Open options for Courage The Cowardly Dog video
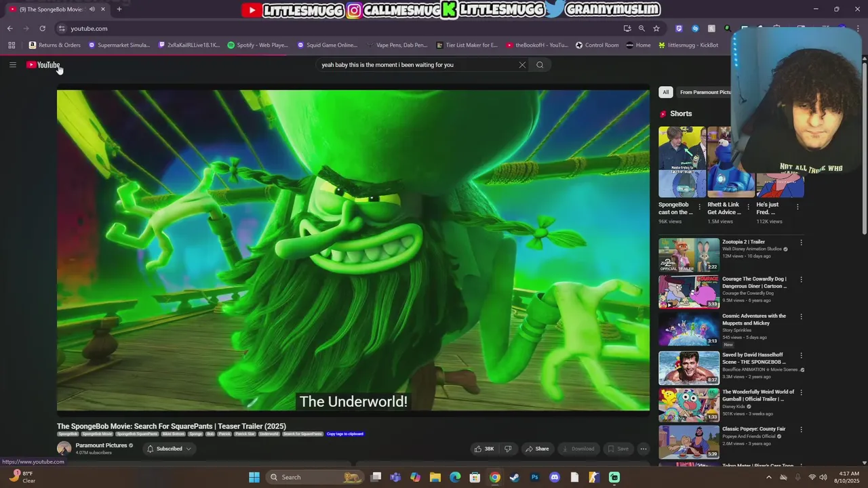The height and width of the screenshot is (488, 868). coord(801,279)
